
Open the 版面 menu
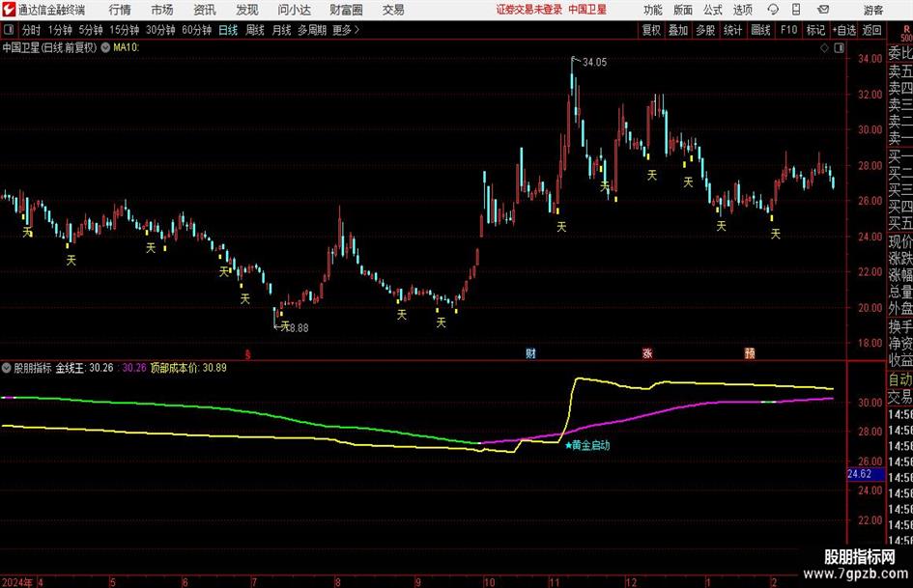coord(682,10)
